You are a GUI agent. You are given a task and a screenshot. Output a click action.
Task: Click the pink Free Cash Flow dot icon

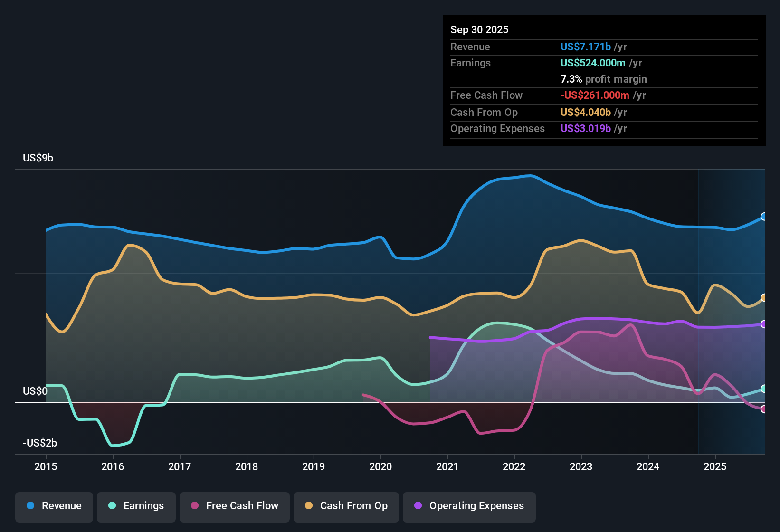[x=194, y=506]
